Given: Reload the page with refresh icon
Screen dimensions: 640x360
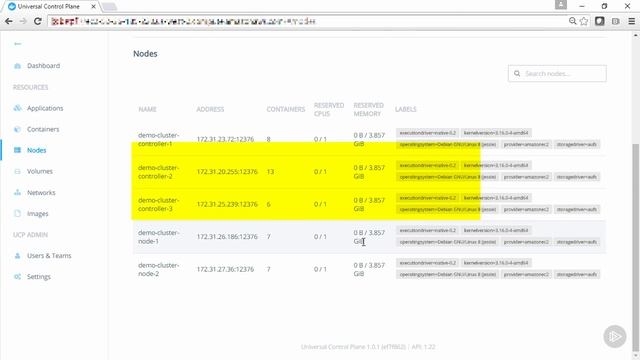Looking at the screenshot, I should coord(38,21).
